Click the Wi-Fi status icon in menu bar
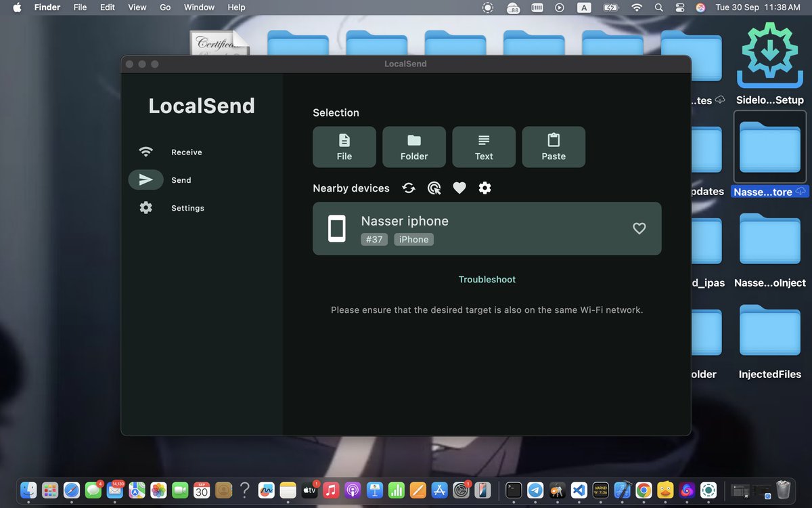 pos(636,7)
